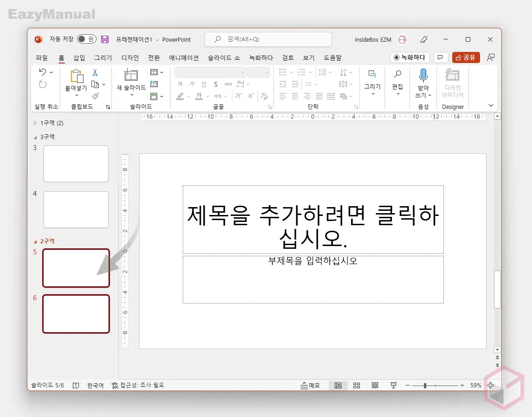Open the 슬라이드 쇼 tab
This screenshot has height=417, width=532.
point(224,58)
